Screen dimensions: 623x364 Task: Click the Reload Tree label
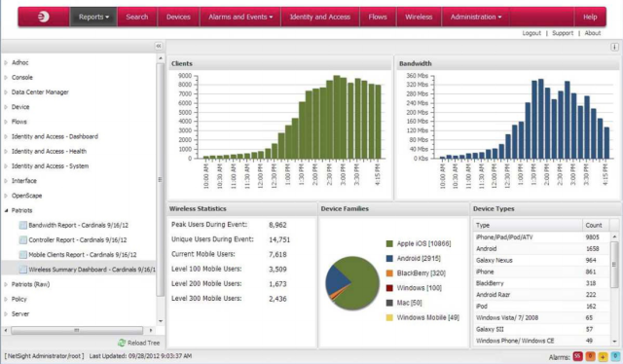click(x=144, y=343)
